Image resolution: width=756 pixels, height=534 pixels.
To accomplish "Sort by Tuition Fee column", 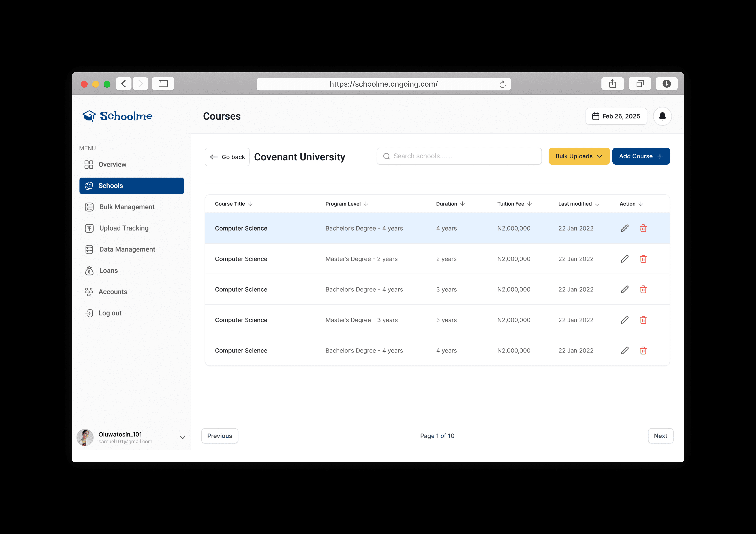I will click(x=529, y=204).
